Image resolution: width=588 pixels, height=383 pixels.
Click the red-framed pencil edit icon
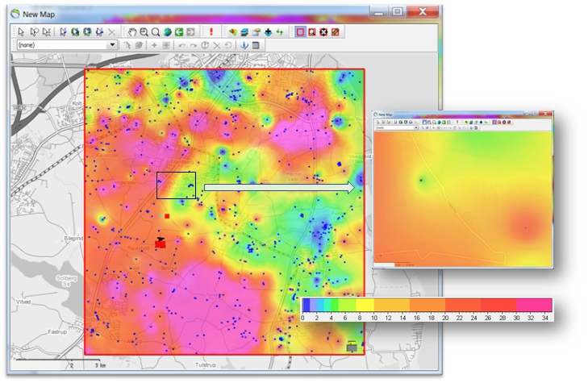tap(336, 32)
